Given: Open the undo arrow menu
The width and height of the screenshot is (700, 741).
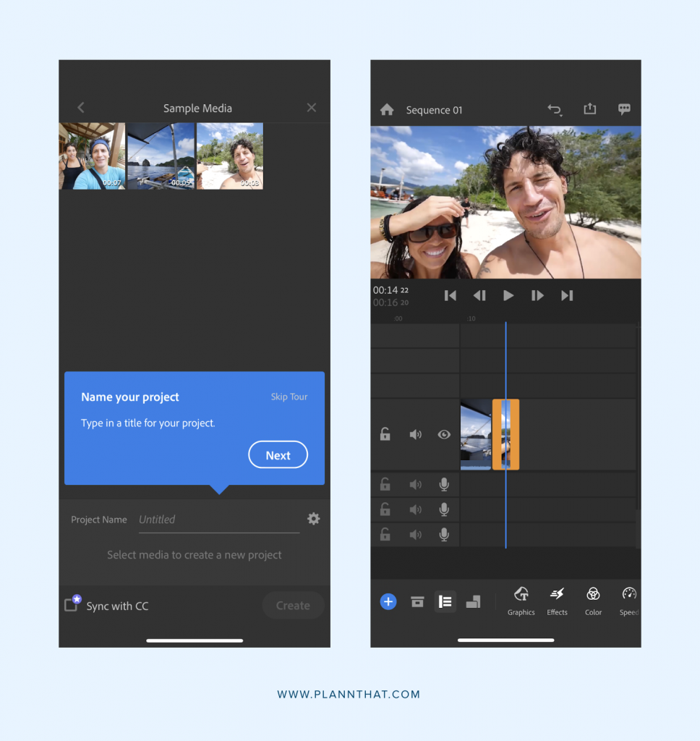Looking at the screenshot, I should click(x=554, y=110).
